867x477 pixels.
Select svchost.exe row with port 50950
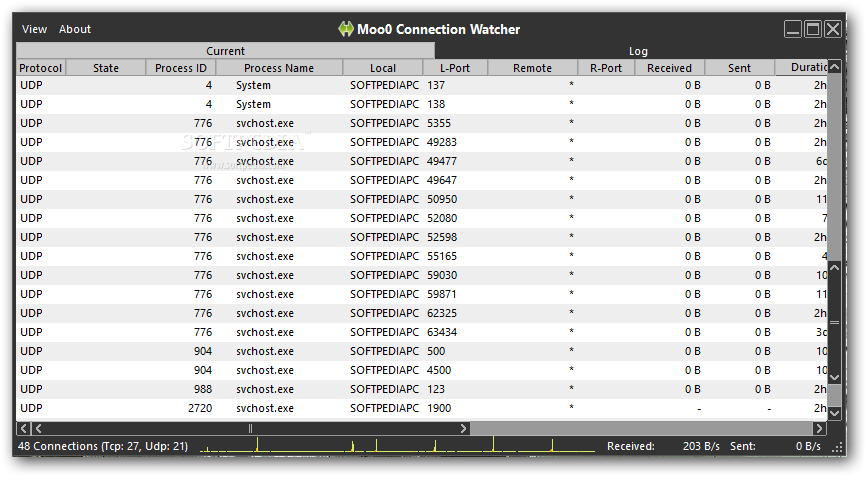[422, 199]
